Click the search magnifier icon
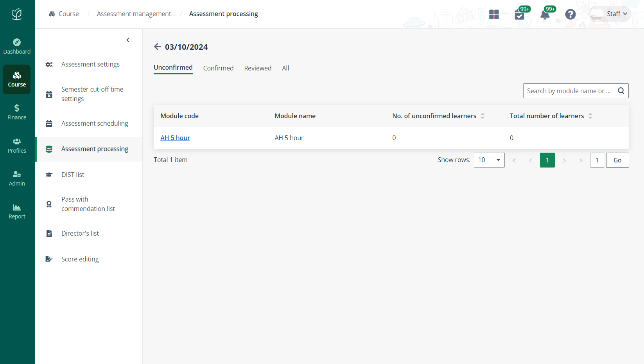The image size is (644, 364). [x=621, y=91]
